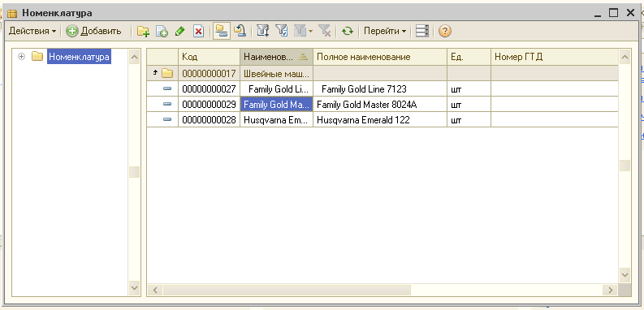Click the Номер ГТД column header
Image resolution: width=644 pixels, height=310 pixels.
coord(555,57)
